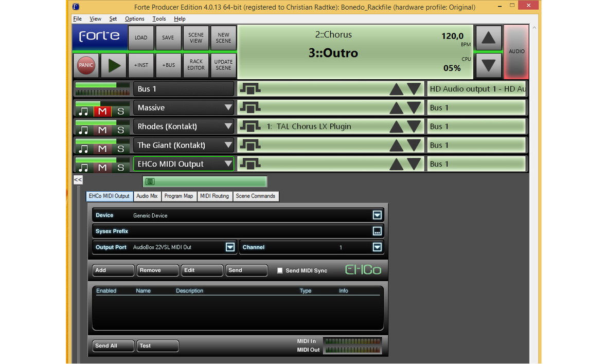607x364 pixels.
Task: Solo The Giant (Kontakt) instrument
Action: pos(121,149)
